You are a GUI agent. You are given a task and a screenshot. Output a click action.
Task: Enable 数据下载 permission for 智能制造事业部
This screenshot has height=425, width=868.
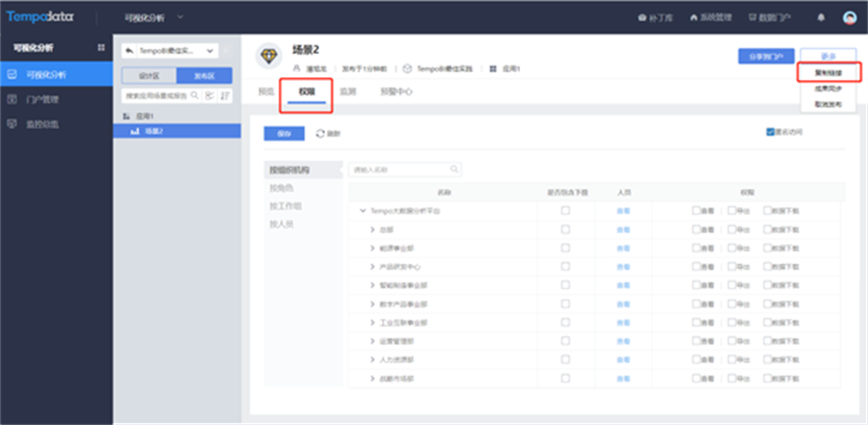coord(768,285)
